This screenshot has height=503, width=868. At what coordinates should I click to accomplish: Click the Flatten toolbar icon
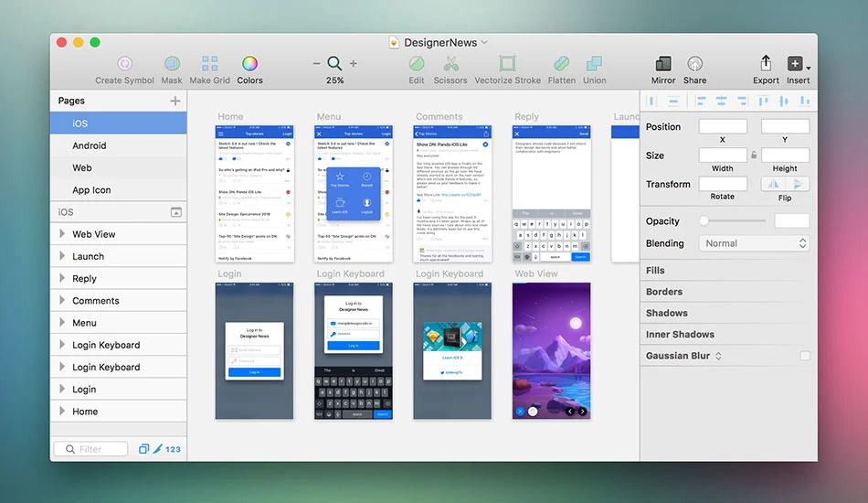(x=561, y=64)
